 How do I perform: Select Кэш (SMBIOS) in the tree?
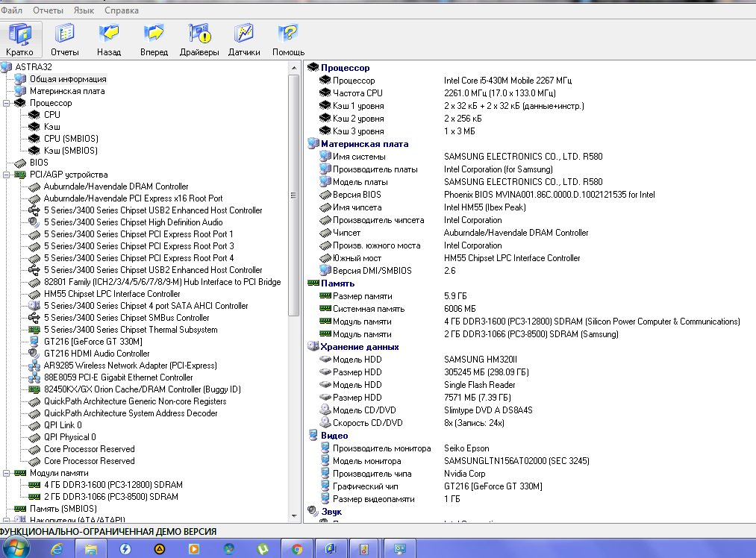(71, 151)
